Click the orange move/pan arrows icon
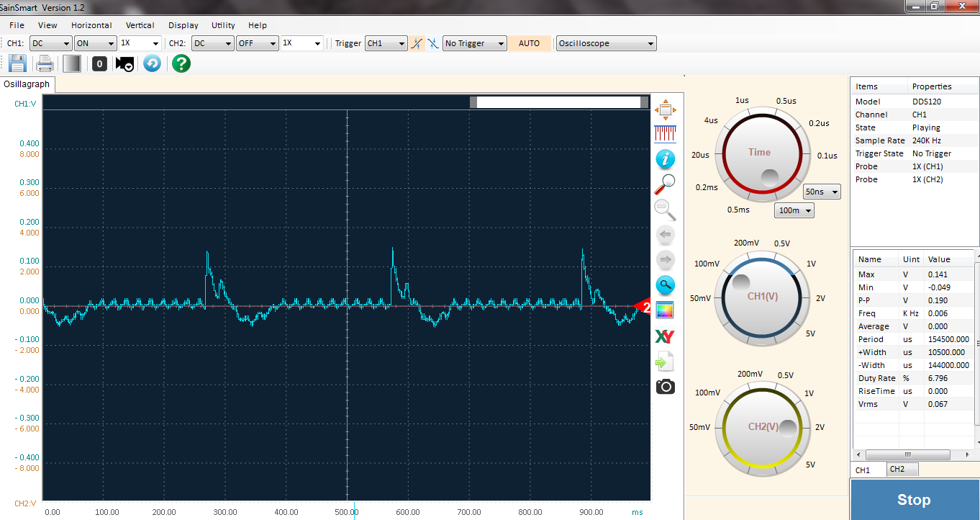 pos(665,110)
